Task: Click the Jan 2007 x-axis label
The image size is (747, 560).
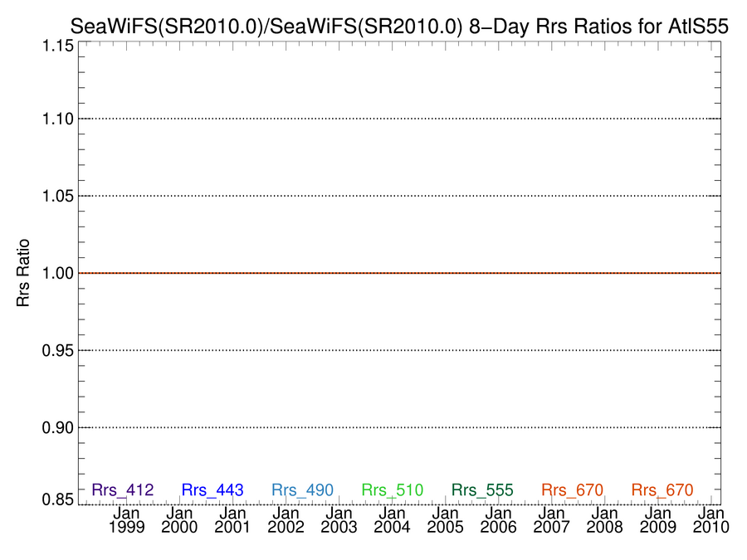Action: pos(552,520)
